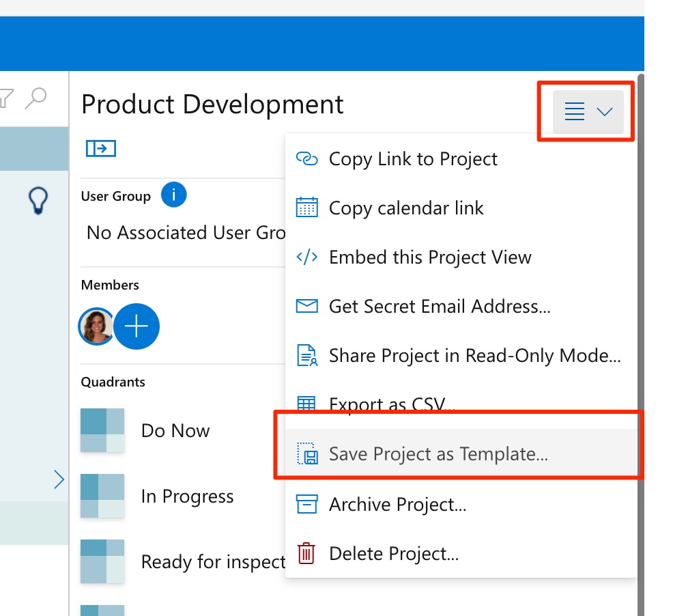Click Delete Project trash entry
Viewport: 673px width, 616px height.
pyautogui.click(x=393, y=554)
